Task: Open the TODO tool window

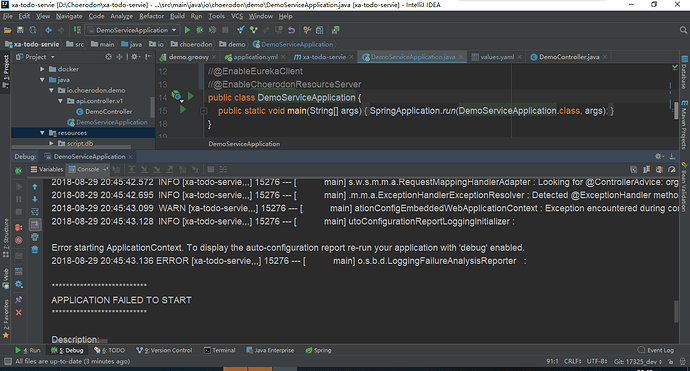Action: (109, 350)
